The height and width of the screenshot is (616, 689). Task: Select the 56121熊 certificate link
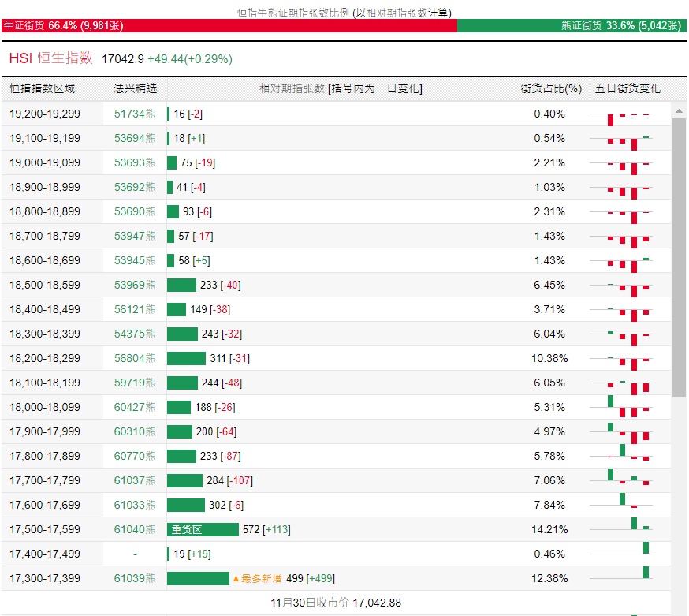click(x=135, y=309)
